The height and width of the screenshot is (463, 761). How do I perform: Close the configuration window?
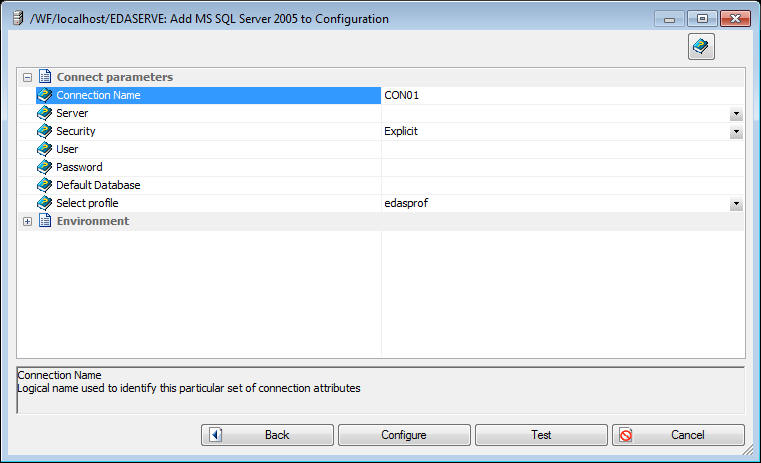click(x=735, y=18)
